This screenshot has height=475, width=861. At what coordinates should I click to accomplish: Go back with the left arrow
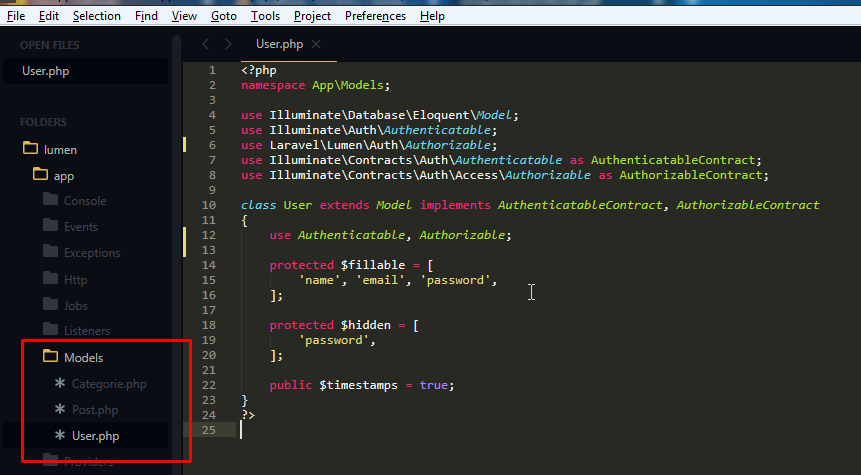[x=205, y=44]
